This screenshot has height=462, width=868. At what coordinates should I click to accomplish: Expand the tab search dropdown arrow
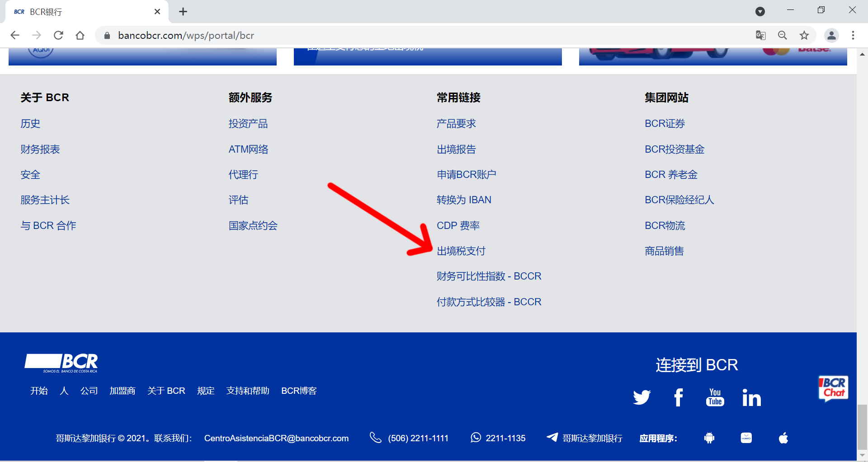[760, 11]
